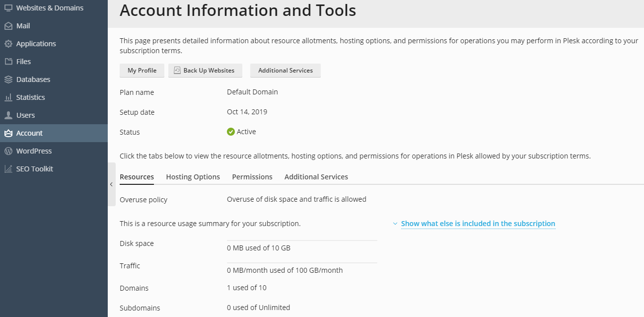The image size is (644, 317).
Task: Click the Disk space usage bar
Action: coord(302,240)
